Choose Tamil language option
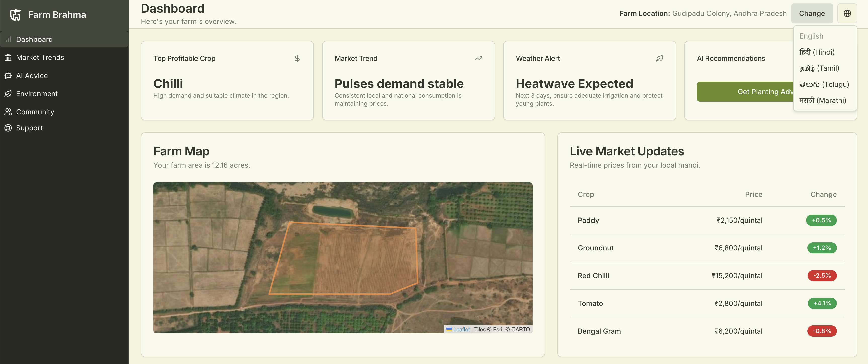The height and width of the screenshot is (364, 868). pos(819,68)
